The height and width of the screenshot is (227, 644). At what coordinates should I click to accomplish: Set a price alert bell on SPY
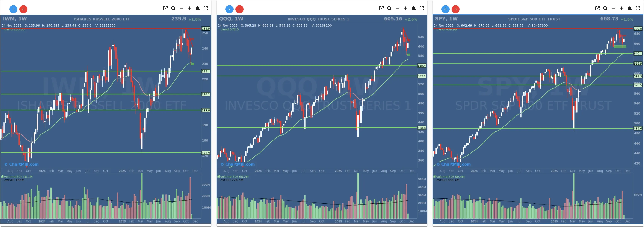click(630, 8)
